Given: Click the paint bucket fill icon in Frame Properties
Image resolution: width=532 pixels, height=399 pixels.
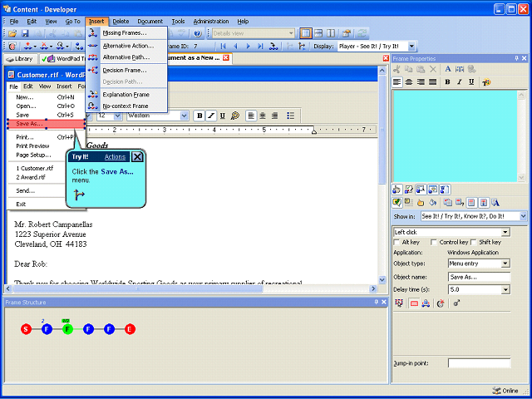Looking at the screenshot, I should click(x=432, y=203).
